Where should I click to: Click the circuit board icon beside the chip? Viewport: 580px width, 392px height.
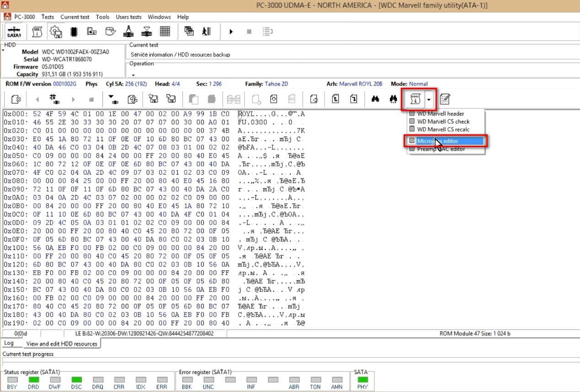[92, 32]
